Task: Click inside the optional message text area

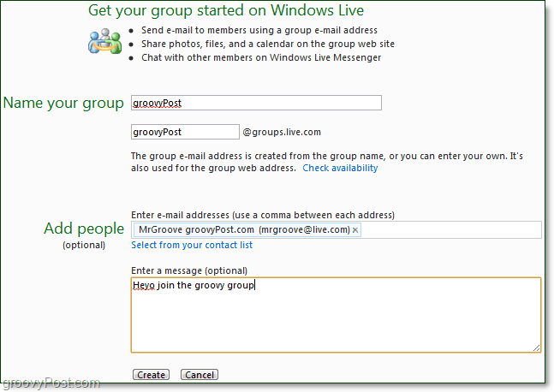Action: tap(336, 315)
